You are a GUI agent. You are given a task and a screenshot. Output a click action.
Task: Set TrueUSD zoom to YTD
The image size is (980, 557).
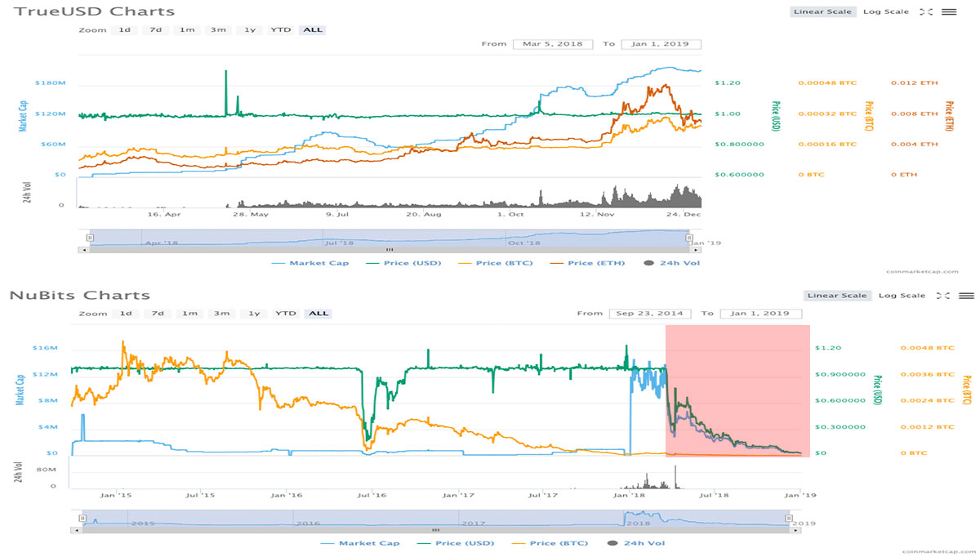(x=281, y=30)
